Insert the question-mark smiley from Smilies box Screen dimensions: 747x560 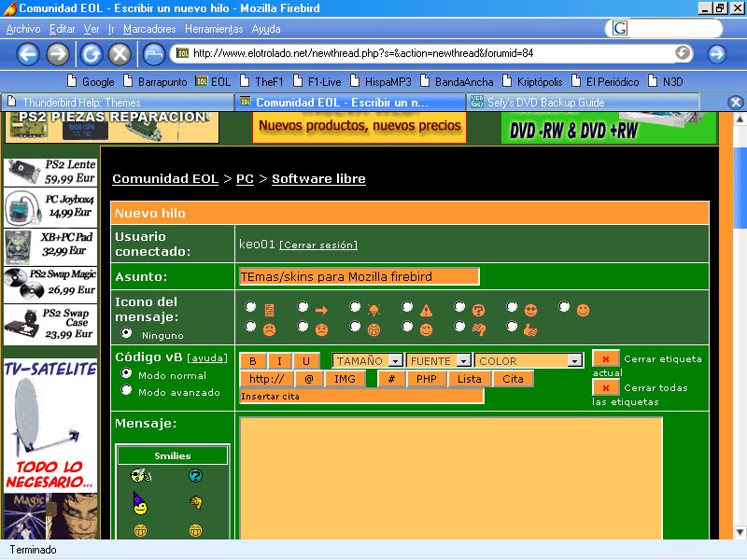(x=195, y=475)
